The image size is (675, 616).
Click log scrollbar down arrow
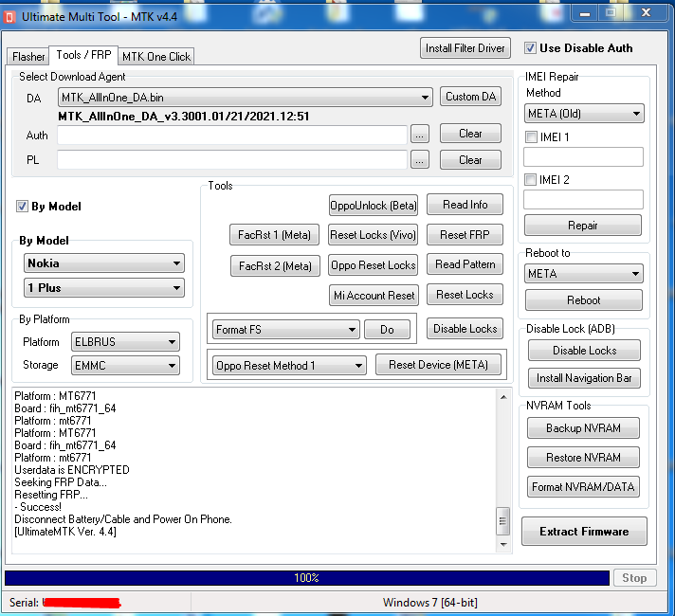tap(503, 545)
